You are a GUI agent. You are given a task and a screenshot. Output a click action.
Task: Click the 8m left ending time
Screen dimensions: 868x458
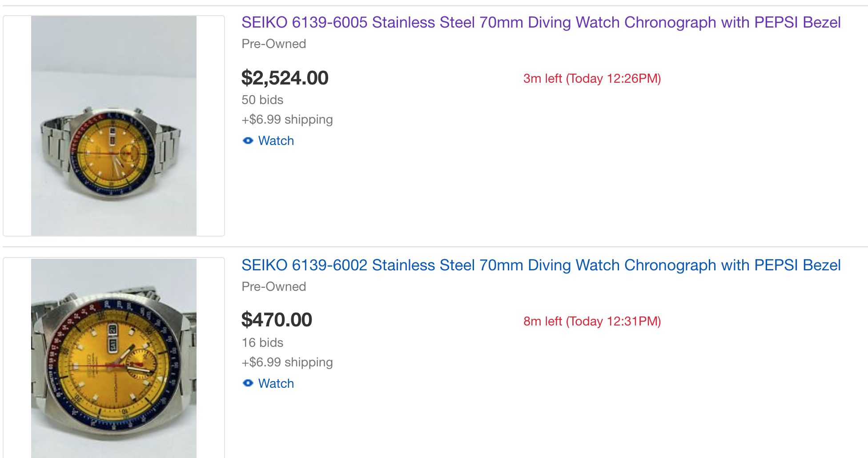[x=592, y=321]
